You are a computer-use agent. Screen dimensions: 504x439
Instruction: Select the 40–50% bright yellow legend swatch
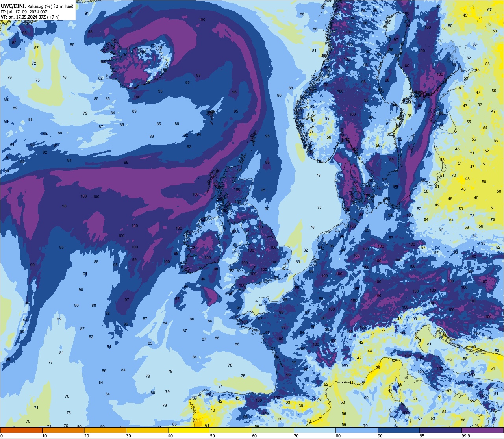pos(189,430)
